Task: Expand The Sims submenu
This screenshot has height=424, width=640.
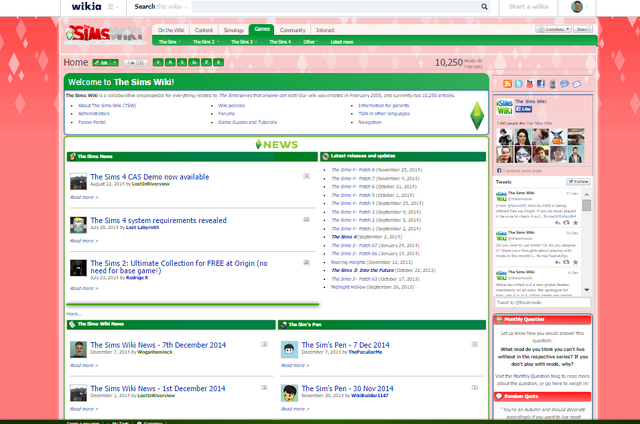Action: [169, 42]
